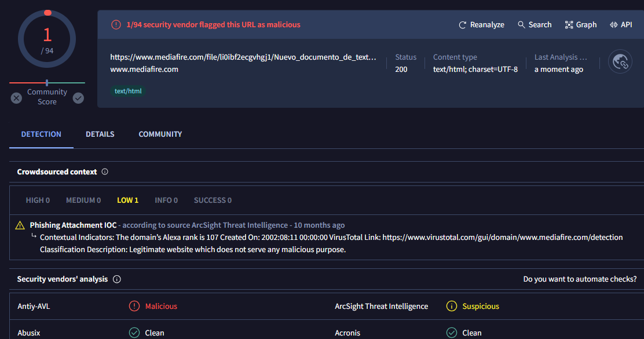The height and width of the screenshot is (339, 644).
Task: Click the circular reanalyze arrow icon
Action: (463, 25)
